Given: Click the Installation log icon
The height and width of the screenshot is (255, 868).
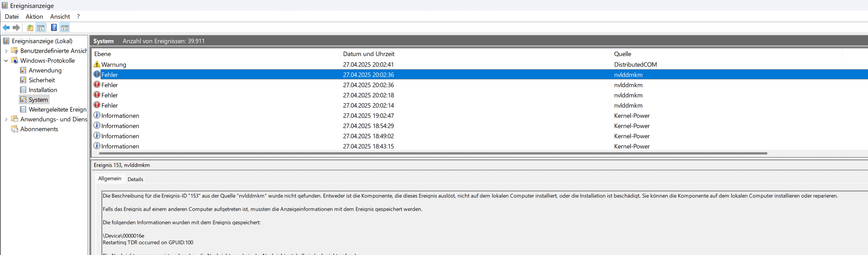Looking at the screenshot, I should (23, 90).
